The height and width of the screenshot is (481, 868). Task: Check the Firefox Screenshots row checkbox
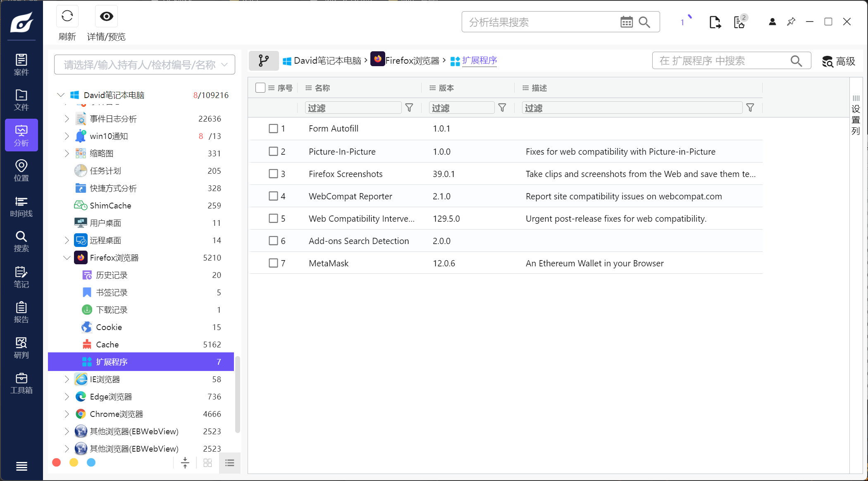(x=273, y=174)
